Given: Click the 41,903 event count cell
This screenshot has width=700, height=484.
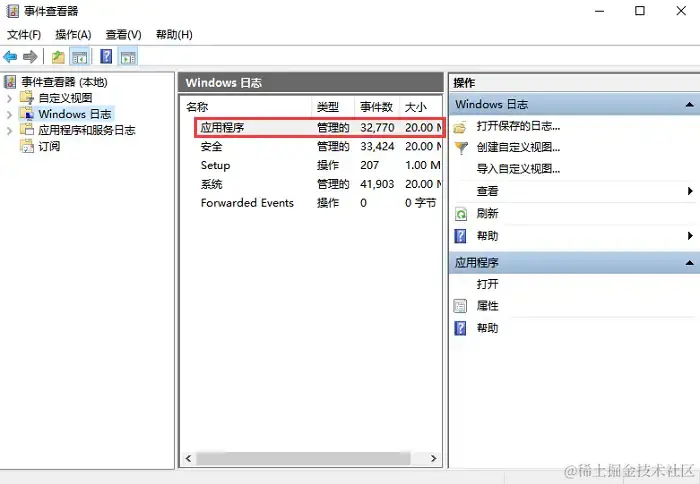Looking at the screenshot, I should [x=377, y=184].
